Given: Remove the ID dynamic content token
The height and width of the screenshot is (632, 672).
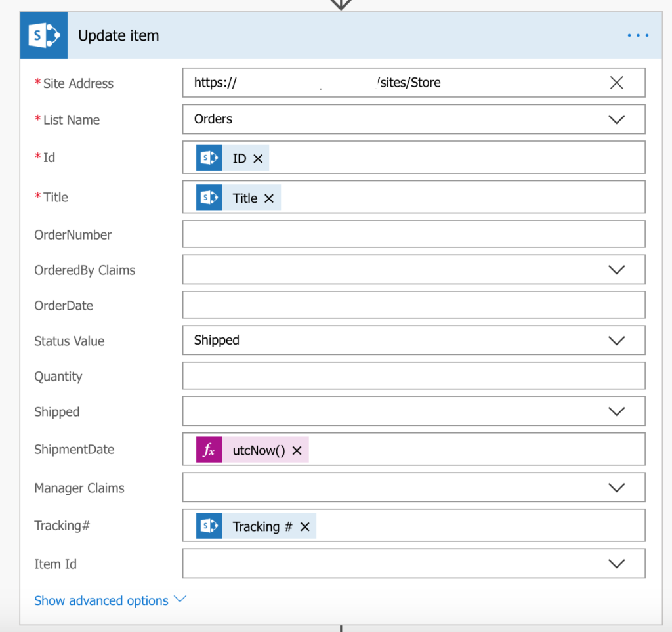Looking at the screenshot, I should coord(258,159).
